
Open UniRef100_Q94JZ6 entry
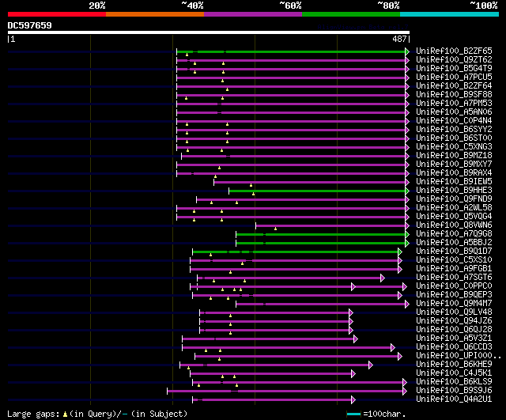tap(454, 321)
